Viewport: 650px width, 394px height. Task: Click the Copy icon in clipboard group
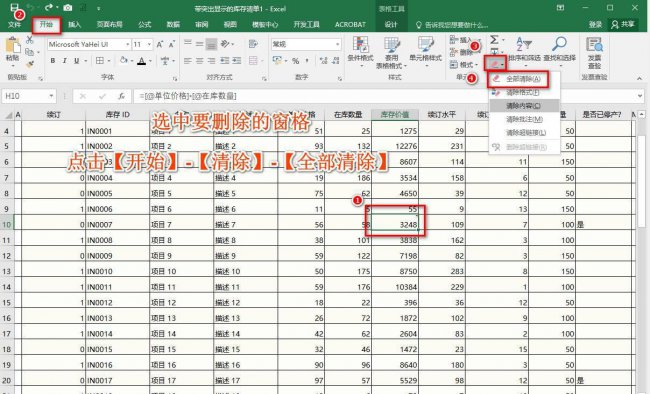[x=29, y=52]
